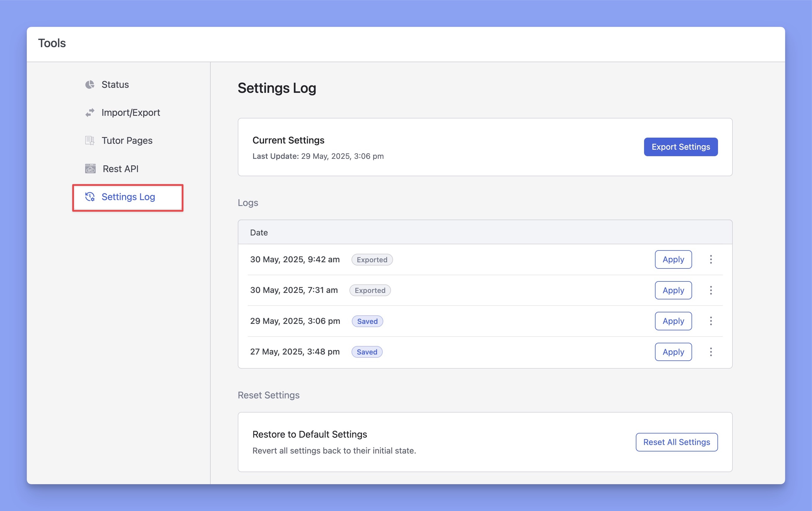Click the Settings Log page heading

pos(277,88)
